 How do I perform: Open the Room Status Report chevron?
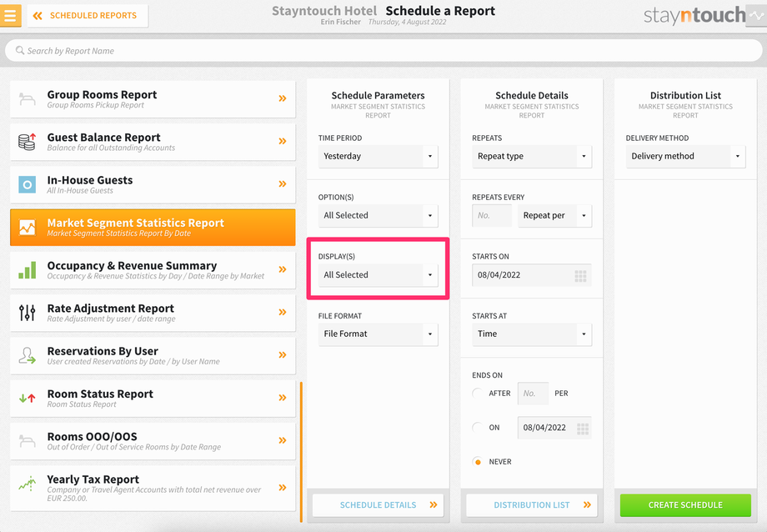(x=283, y=398)
